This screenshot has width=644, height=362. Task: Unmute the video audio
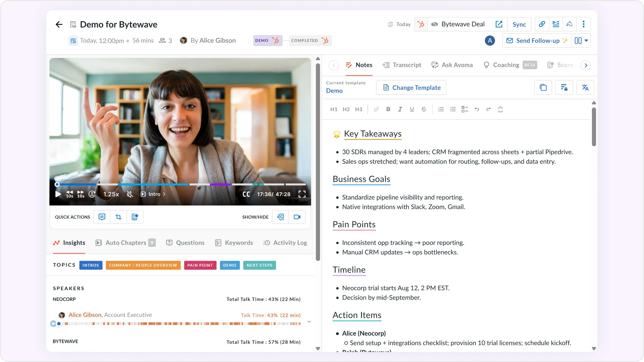130,194
